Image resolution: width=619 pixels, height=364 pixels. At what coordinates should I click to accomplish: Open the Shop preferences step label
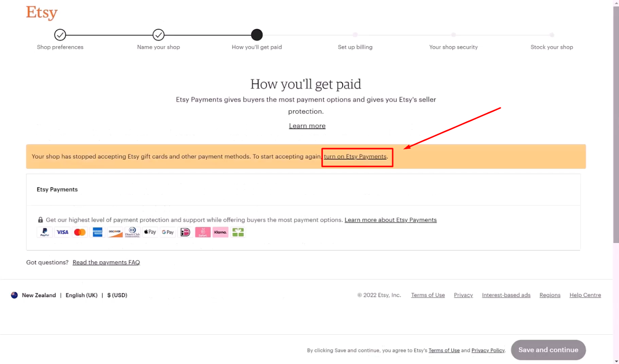point(60,47)
